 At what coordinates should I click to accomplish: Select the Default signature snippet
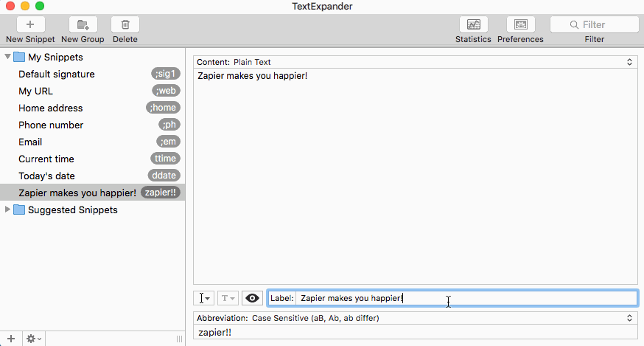tap(92, 74)
